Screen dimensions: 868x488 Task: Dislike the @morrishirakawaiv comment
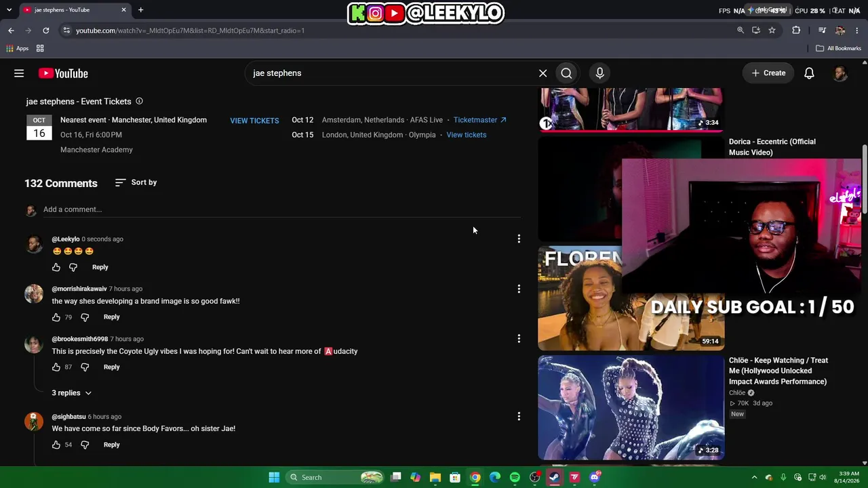point(85,317)
